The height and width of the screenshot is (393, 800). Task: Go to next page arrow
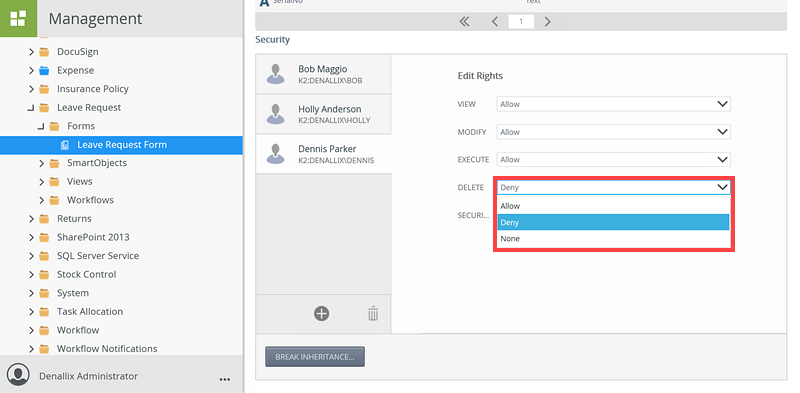(547, 21)
